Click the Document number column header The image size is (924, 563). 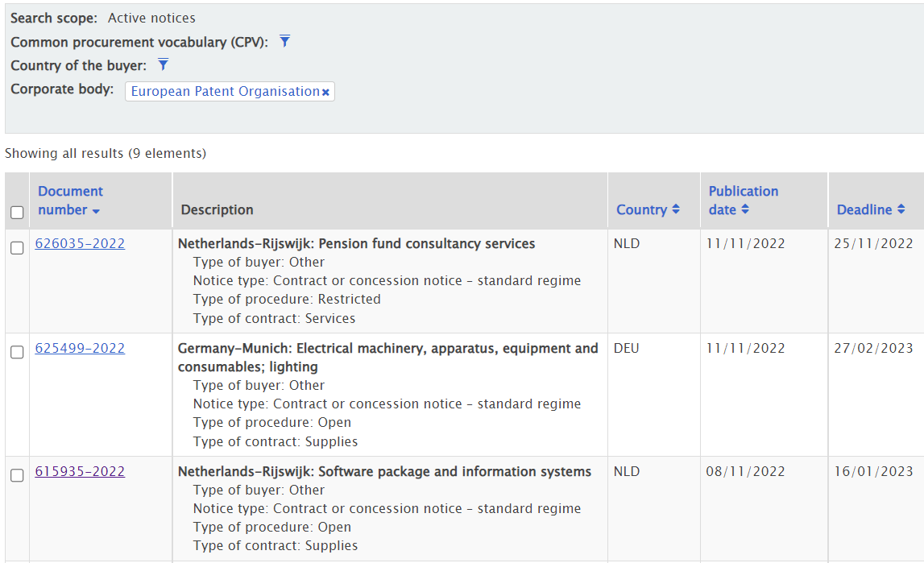(70, 200)
